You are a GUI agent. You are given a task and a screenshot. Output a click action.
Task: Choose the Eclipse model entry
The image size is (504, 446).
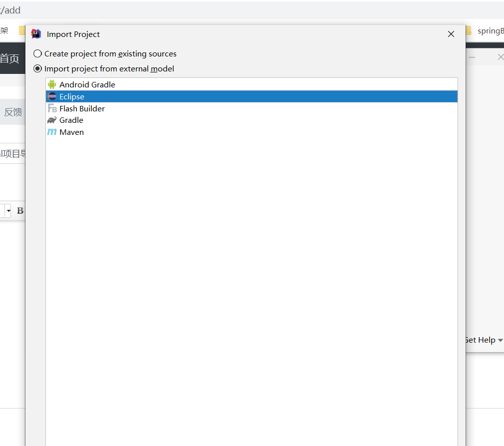pyautogui.click(x=252, y=96)
